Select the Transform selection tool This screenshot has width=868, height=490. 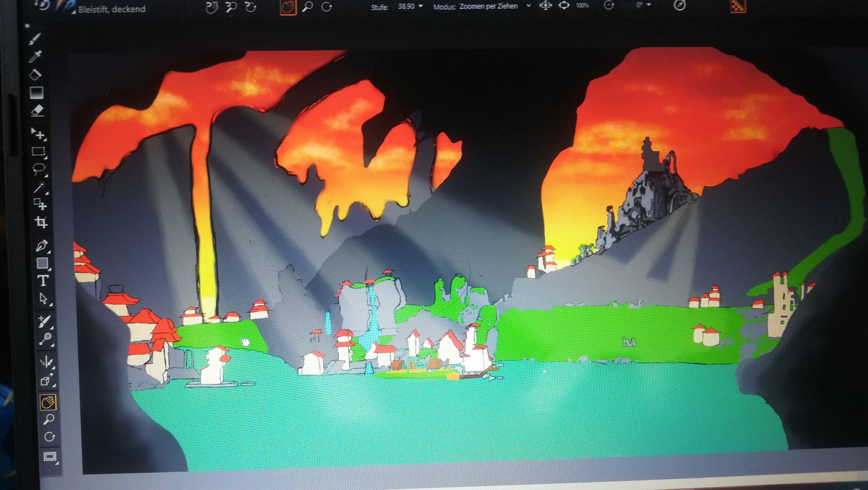(x=40, y=204)
